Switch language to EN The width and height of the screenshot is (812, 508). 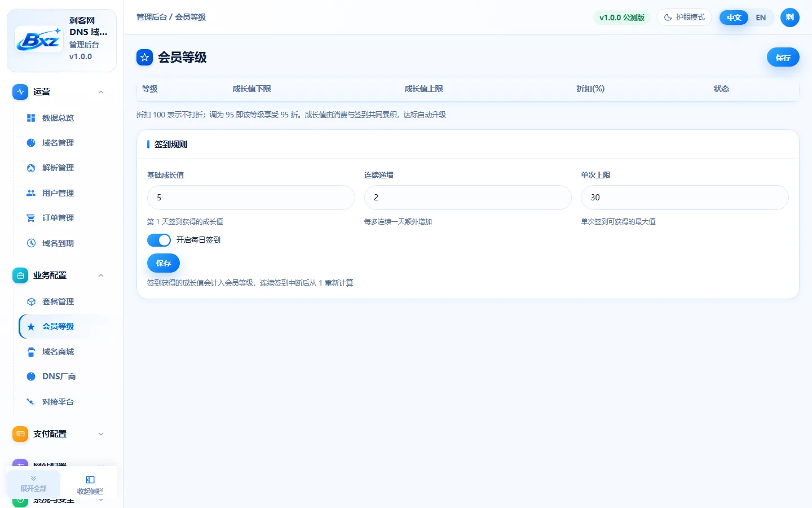pos(761,17)
